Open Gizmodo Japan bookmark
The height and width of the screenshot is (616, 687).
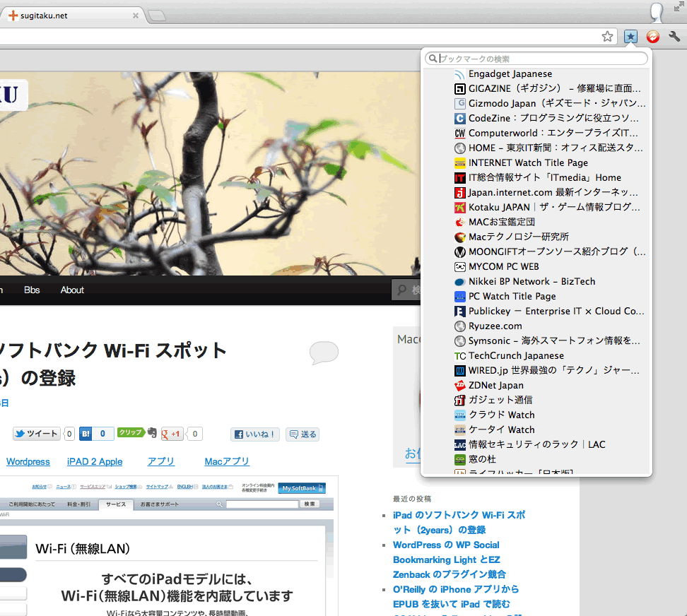point(536,103)
